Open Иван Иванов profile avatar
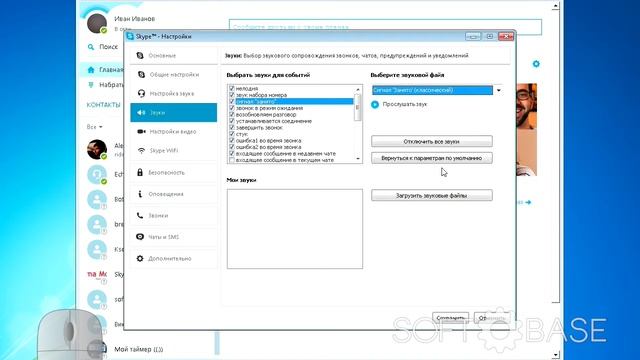 tap(97, 23)
